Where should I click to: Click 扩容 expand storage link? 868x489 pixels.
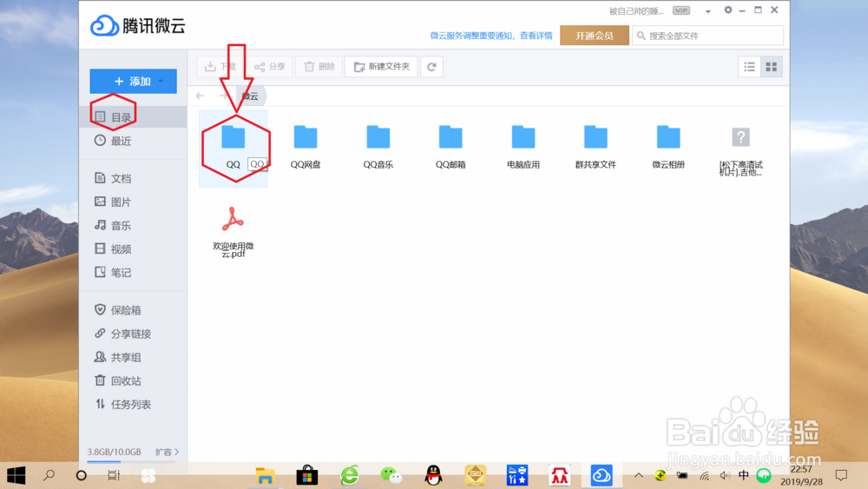click(167, 452)
